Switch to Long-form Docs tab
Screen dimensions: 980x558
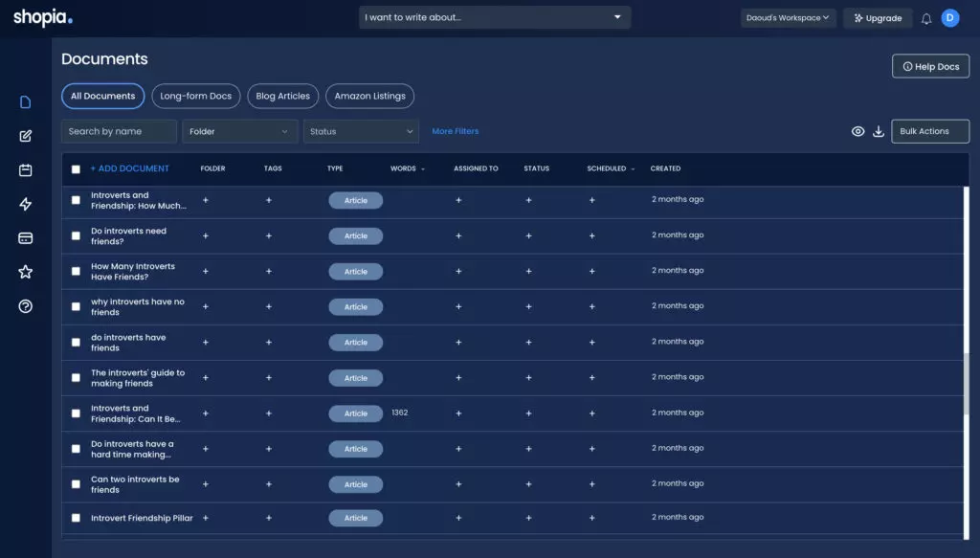point(195,97)
